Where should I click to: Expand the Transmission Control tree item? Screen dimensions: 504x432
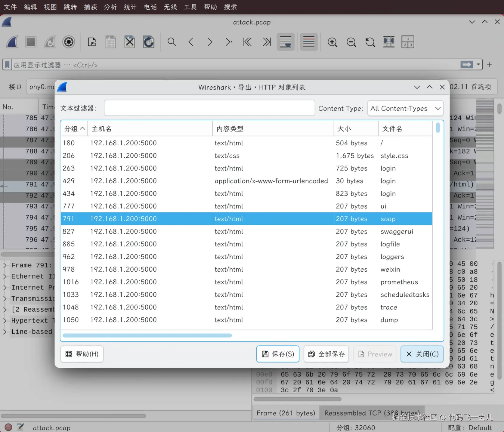pos(5,299)
